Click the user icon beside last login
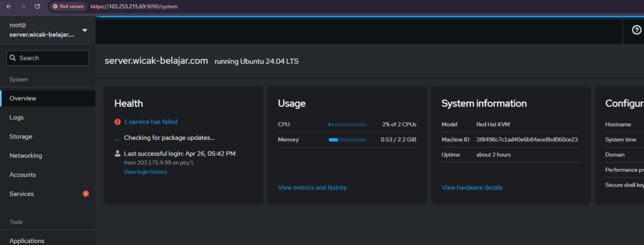Screen dimensions: 644x245 coord(118,154)
